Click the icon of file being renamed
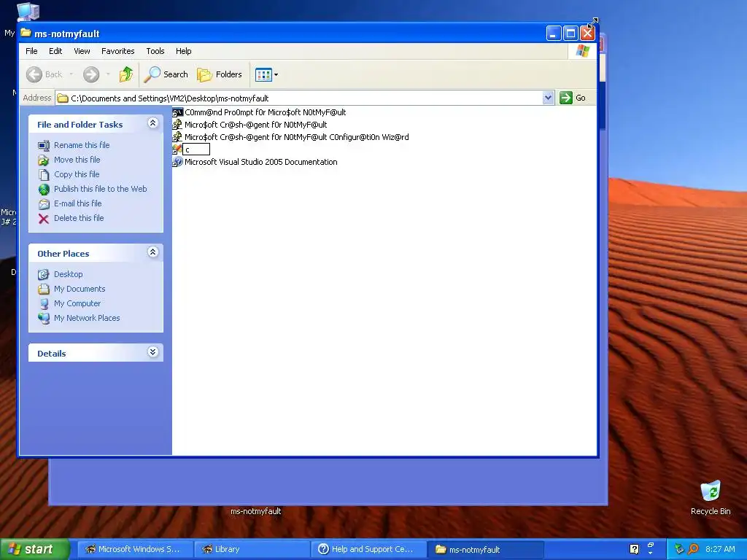Viewport: 747px width, 560px height. click(177, 149)
